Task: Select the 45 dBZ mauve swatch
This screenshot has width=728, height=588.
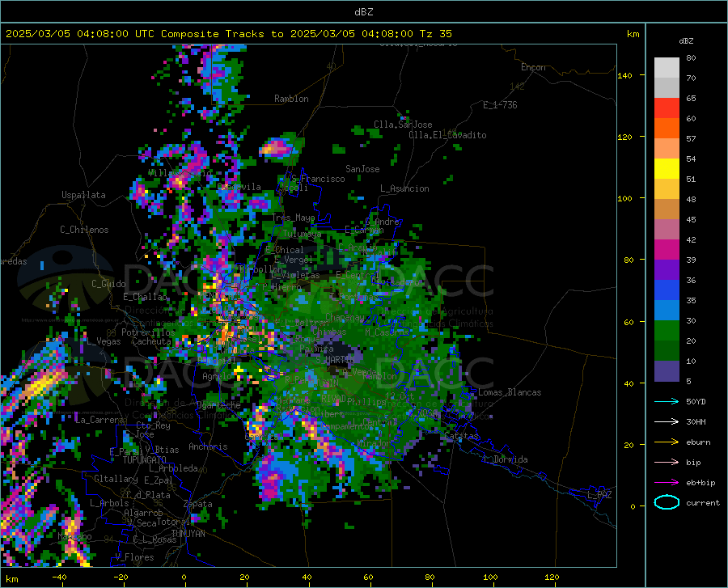Action: 667,229
